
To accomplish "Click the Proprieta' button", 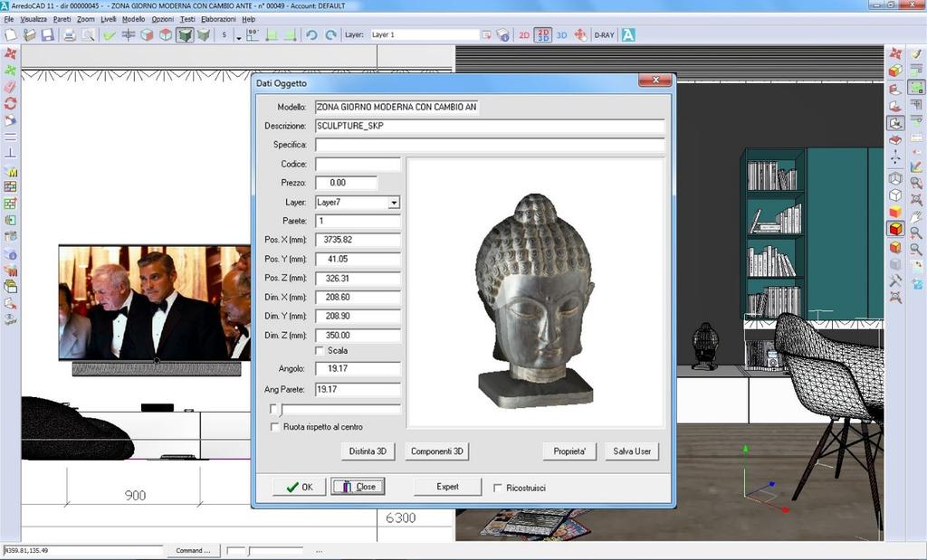I will 569,451.
